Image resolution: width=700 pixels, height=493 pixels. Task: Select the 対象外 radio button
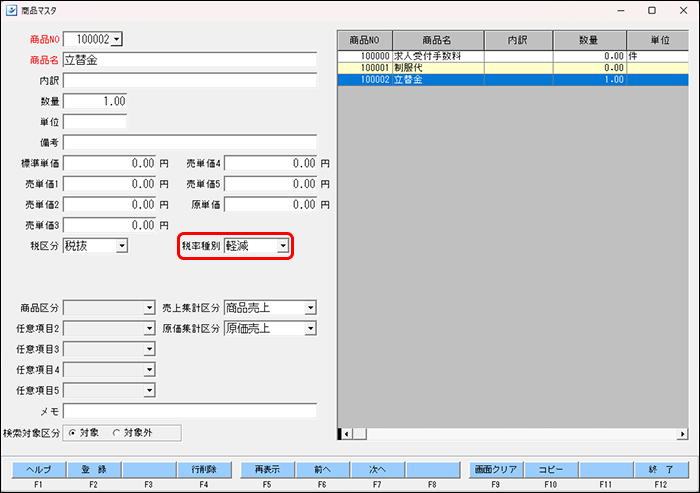(117, 433)
